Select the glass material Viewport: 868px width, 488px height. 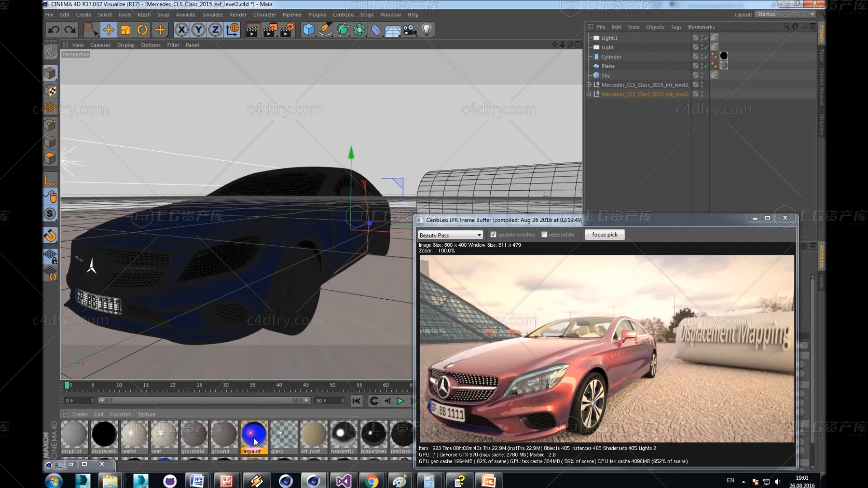pos(284,437)
